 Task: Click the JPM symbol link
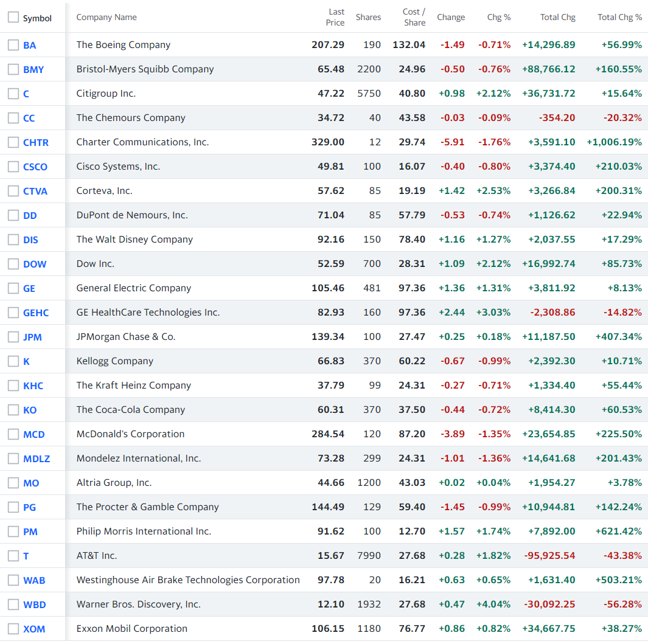click(x=32, y=337)
